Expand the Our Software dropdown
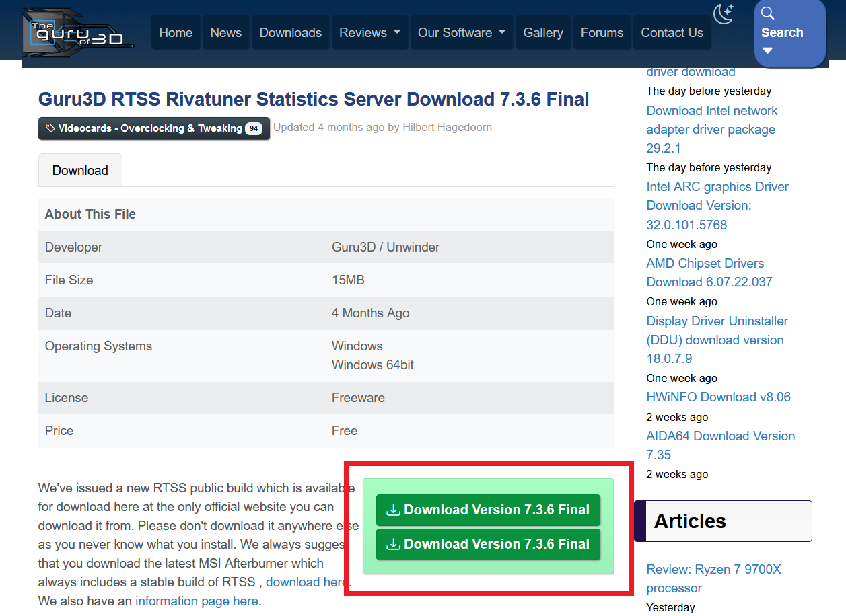Screen dimensions: 846x616 pyautogui.click(x=462, y=32)
